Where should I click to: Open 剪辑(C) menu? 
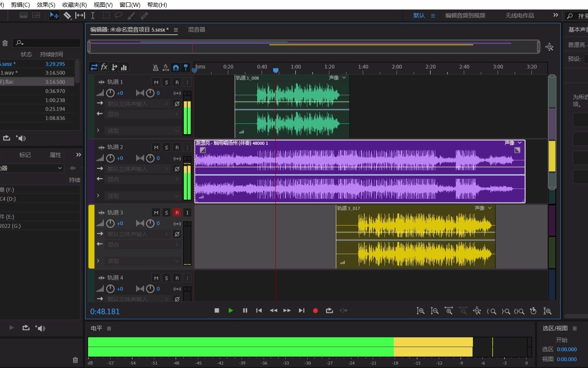[20, 5]
